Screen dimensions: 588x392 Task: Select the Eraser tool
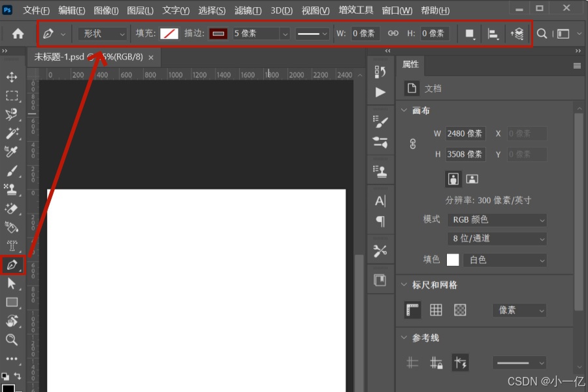[12, 208]
